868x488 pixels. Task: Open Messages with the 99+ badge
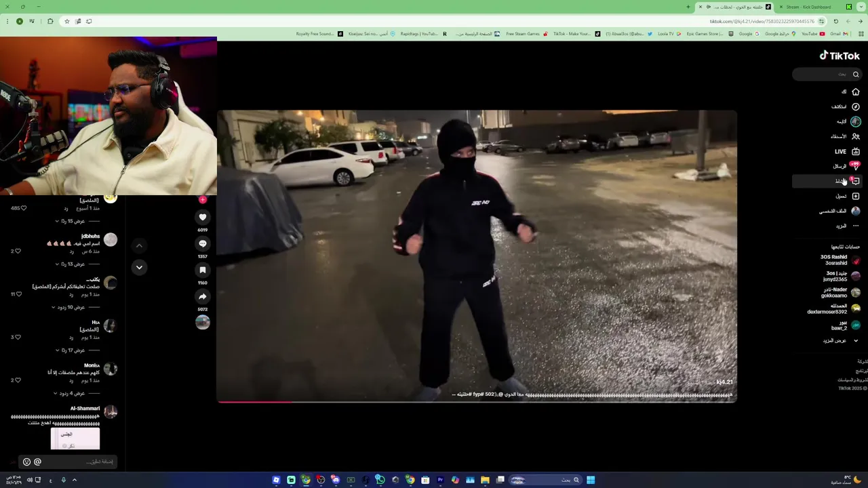click(846, 166)
